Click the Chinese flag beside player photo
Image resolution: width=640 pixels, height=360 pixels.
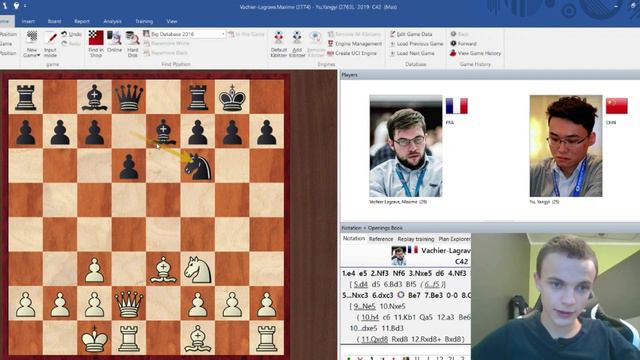click(616, 106)
